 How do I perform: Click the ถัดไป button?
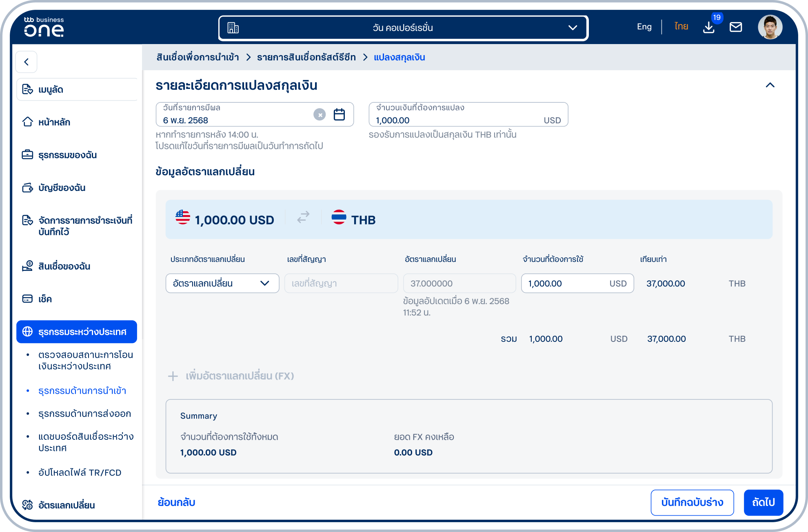(x=764, y=503)
